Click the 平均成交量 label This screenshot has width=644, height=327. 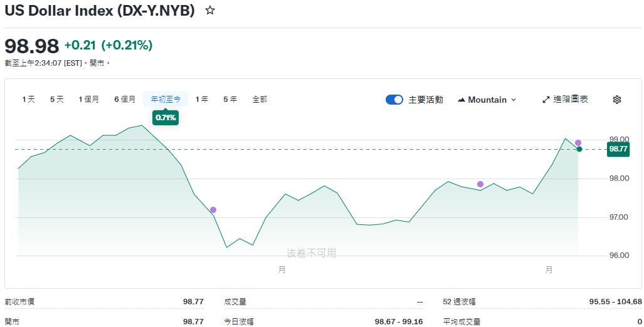(x=462, y=321)
